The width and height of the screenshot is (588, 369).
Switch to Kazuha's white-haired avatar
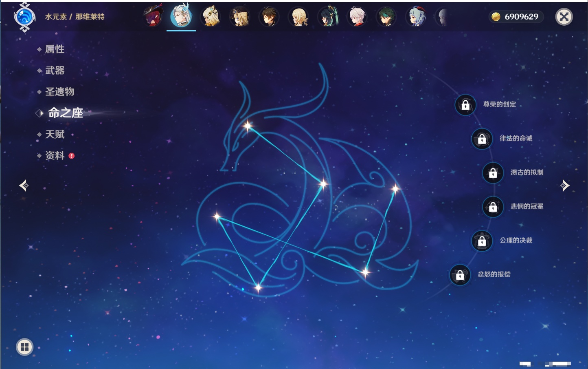click(x=357, y=17)
